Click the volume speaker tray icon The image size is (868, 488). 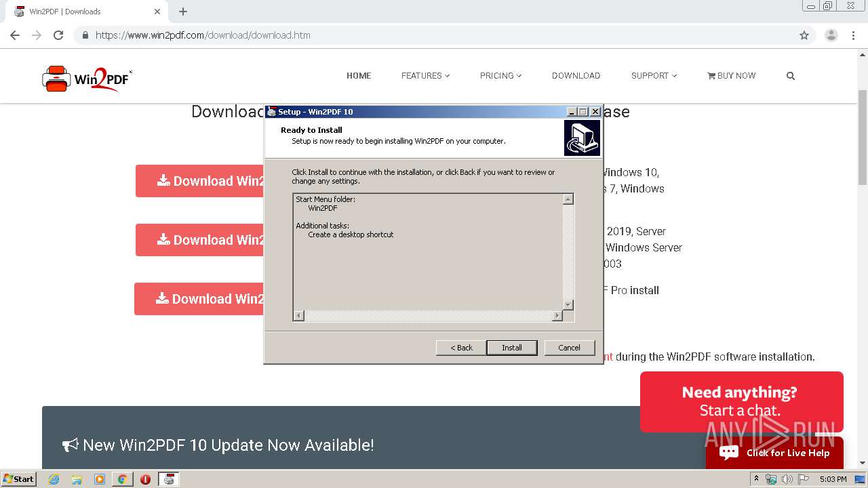click(x=787, y=479)
